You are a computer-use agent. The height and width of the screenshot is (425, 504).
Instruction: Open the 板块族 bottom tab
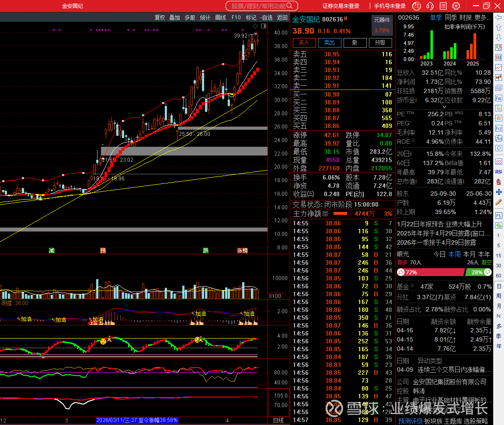pyautogui.click(x=433, y=421)
